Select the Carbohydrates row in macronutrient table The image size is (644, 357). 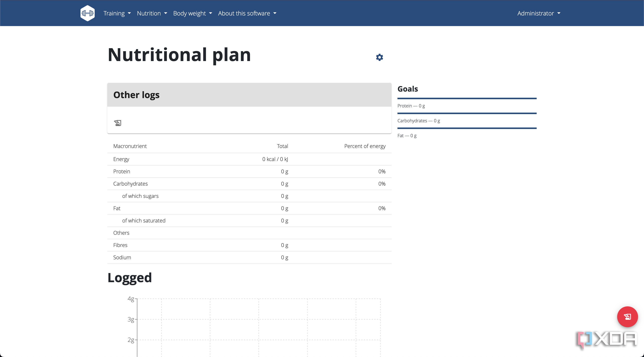coord(249,184)
